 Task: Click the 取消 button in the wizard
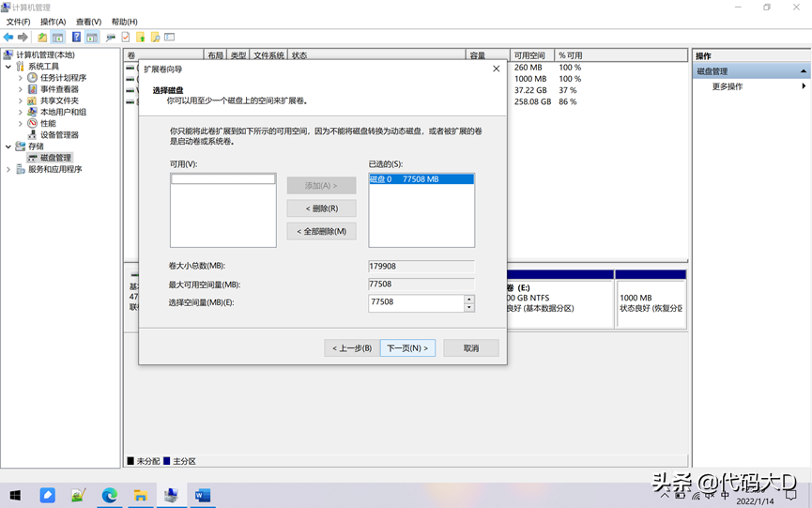click(x=471, y=348)
